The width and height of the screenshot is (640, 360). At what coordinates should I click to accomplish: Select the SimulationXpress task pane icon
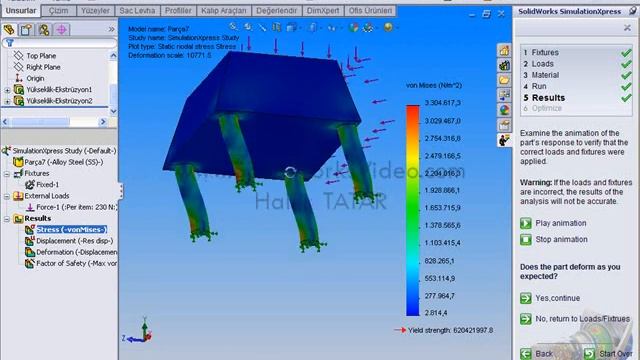504,140
